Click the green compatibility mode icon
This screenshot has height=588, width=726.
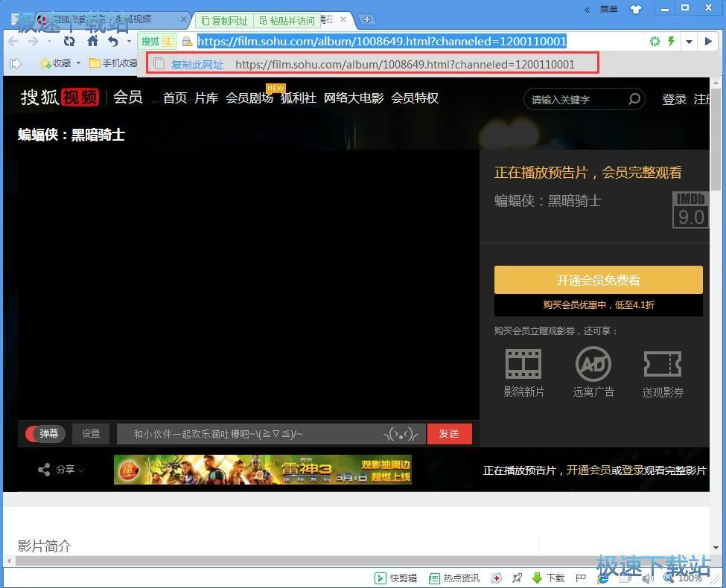[x=655, y=42]
